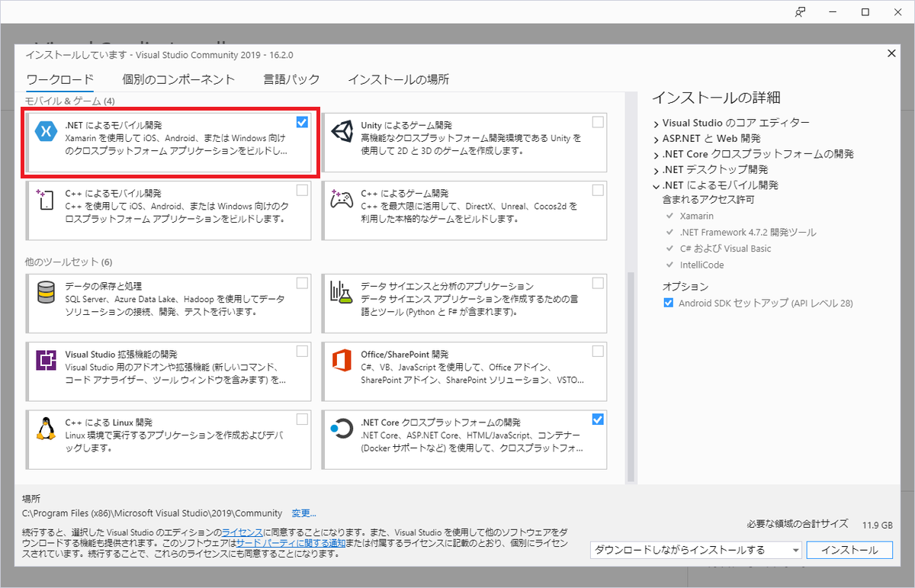
Task: Uncheck .NET によるモバイル開発 workload
Action: pos(302,122)
